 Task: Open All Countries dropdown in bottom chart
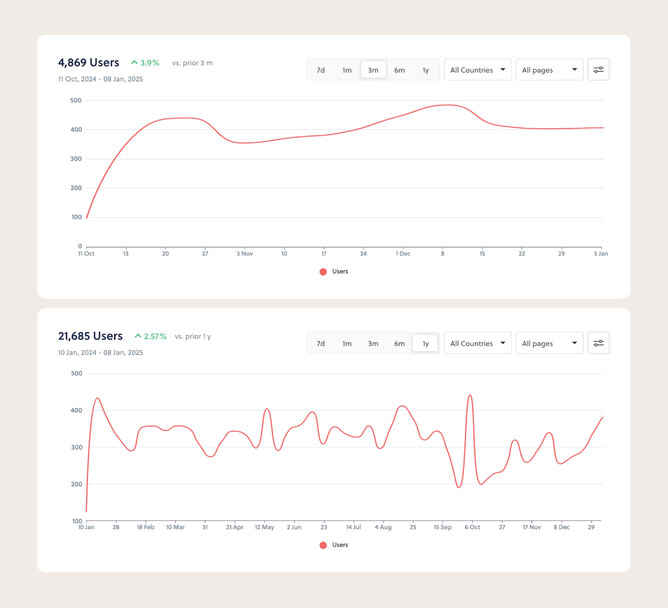pos(478,343)
